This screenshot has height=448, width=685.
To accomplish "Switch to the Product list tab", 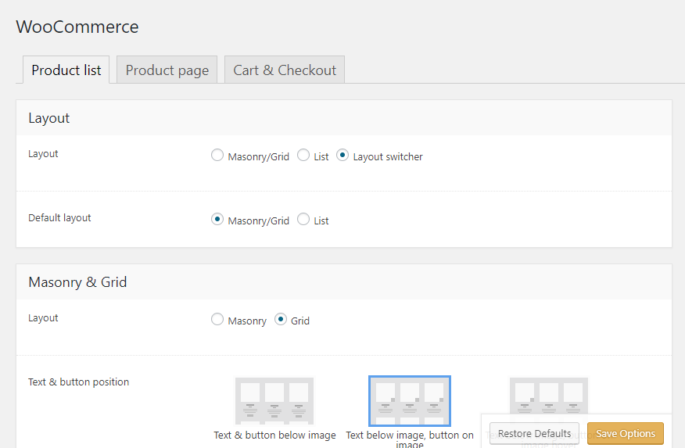I will (x=66, y=70).
